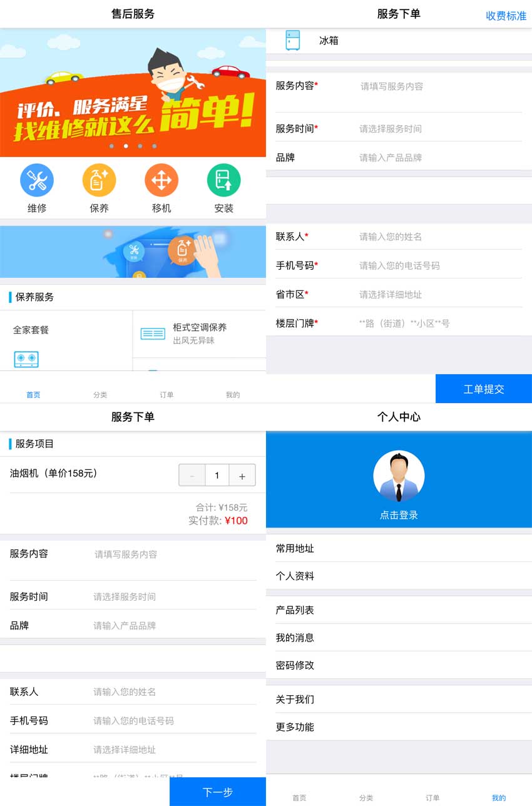Viewport: 532px width, 806px height.
Task: Switch to 分类 tab on home screen
Action: (100, 394)
